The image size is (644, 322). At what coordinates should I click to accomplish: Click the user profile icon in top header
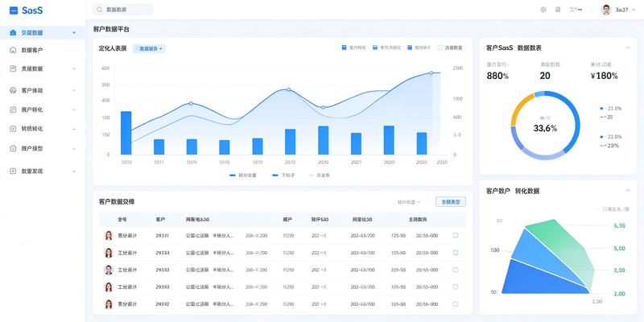558,10
